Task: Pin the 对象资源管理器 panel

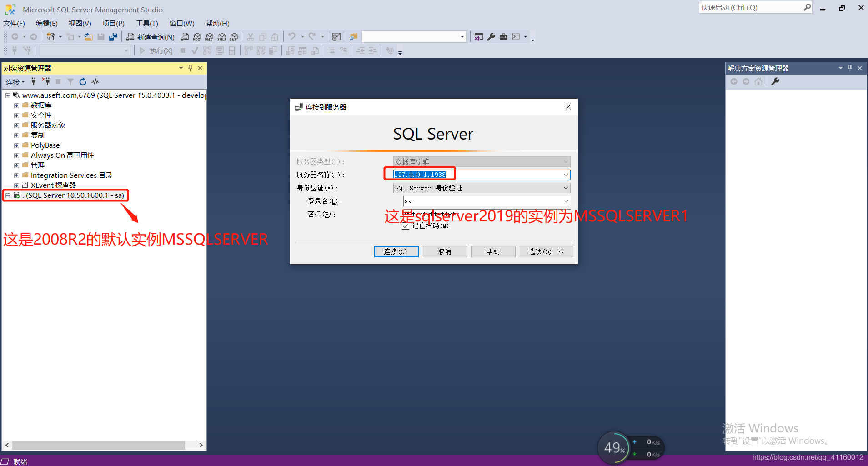Action: pyautogui.click(x=190, y=68)
